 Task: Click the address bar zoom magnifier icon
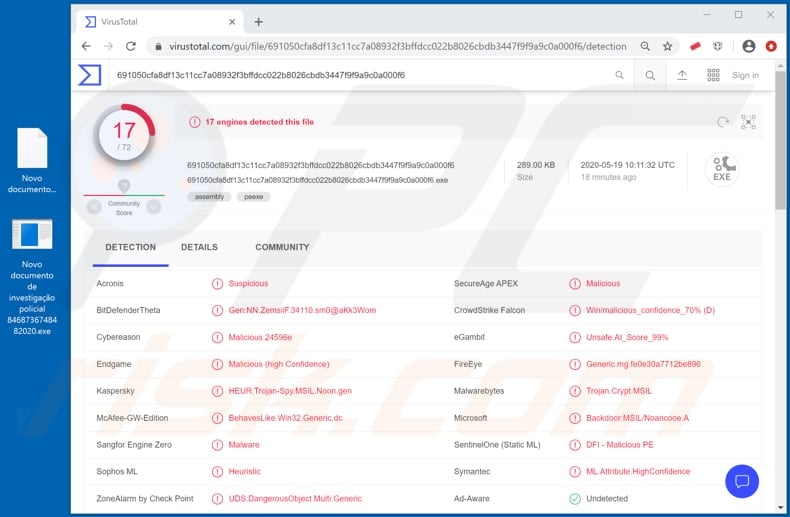(x=645, y=46)
